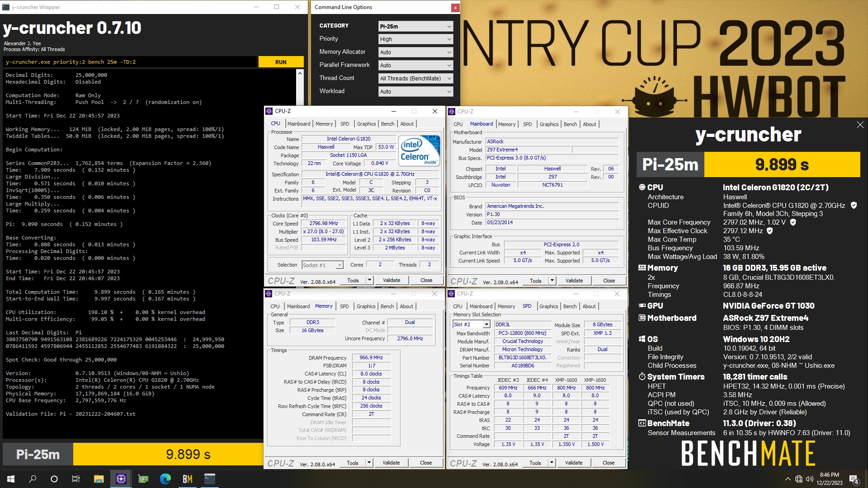The height and width of the screenshot is (488, 868).
Task: Click Z97 Extreme4 model field
Action: tap(528, 150)
